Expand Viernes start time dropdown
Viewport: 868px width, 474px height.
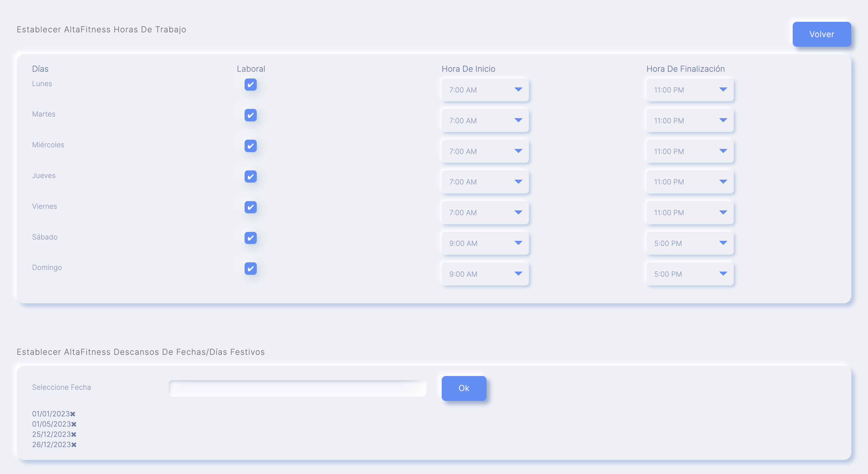(x=485, y=212)
